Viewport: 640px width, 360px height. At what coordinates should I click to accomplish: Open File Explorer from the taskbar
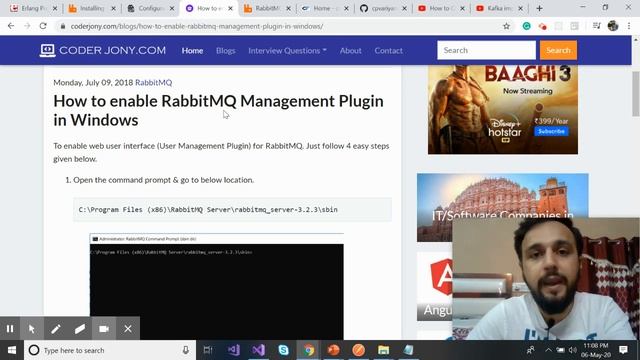click(x=383, y=350)
